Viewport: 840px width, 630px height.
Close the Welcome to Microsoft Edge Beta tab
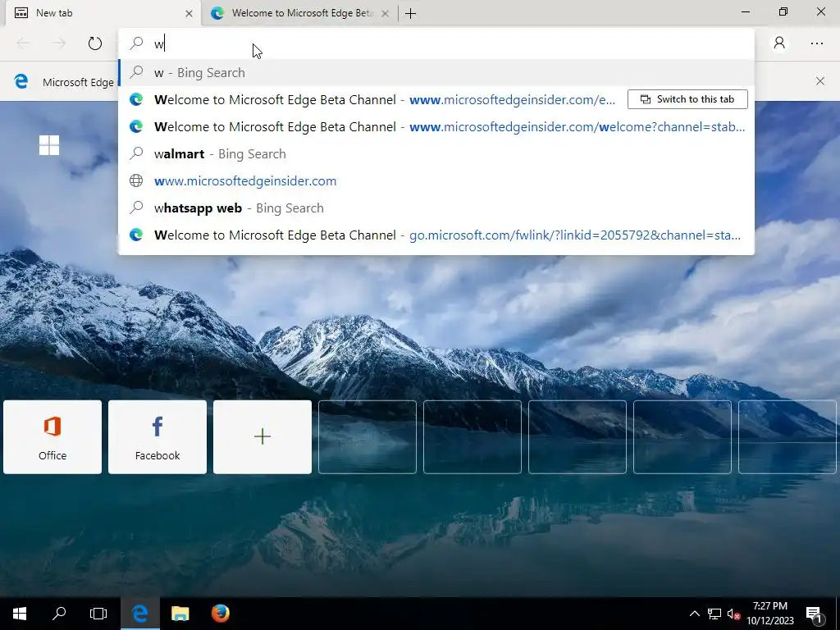click(385, 13)
